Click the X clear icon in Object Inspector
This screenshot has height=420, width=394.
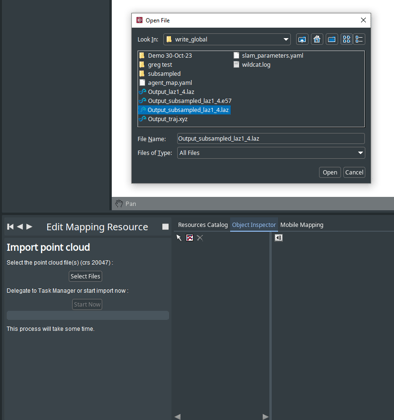200,238
